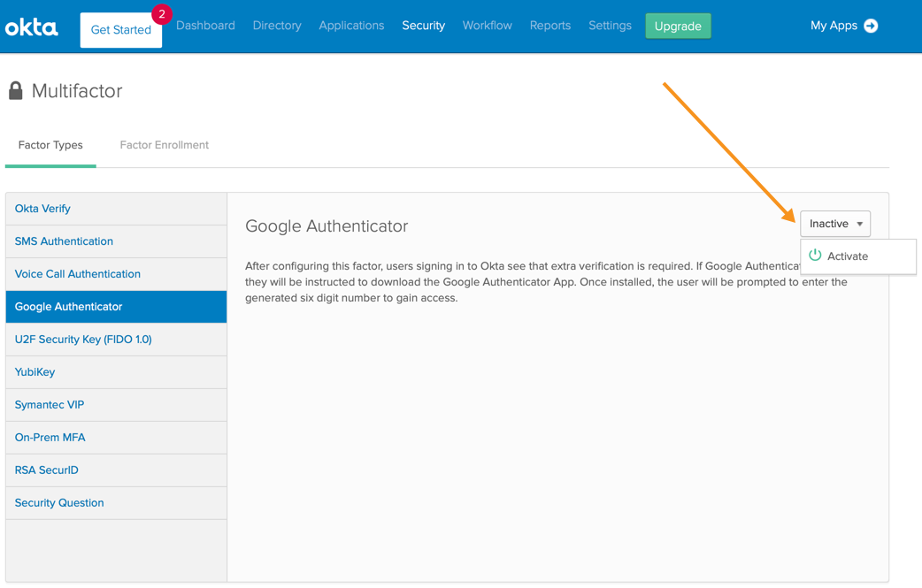Go to Directory in top navigation
The image size is (922, 588).
pyautogui.click(x=277, y=26)
